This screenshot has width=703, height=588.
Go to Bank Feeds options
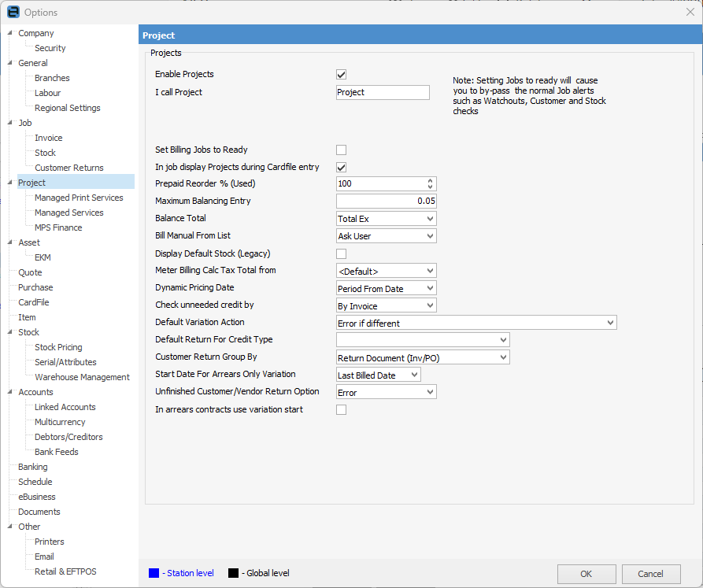[x=56, y=452]
